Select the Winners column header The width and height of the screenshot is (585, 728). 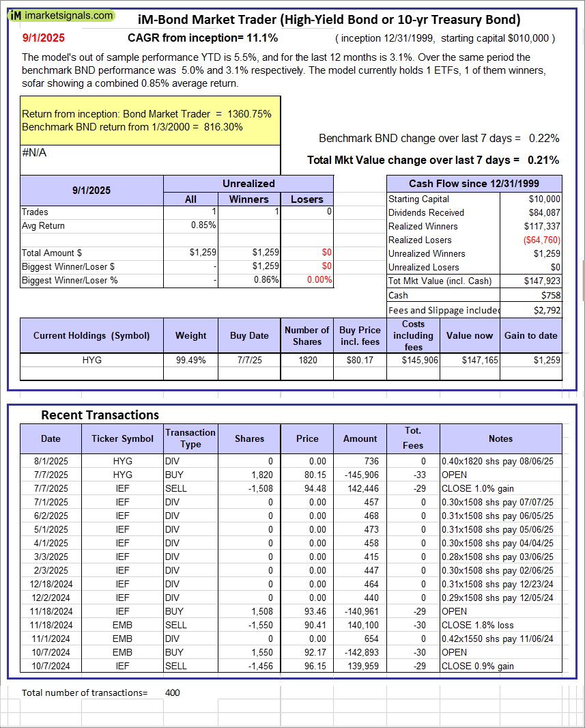(248, 199)
